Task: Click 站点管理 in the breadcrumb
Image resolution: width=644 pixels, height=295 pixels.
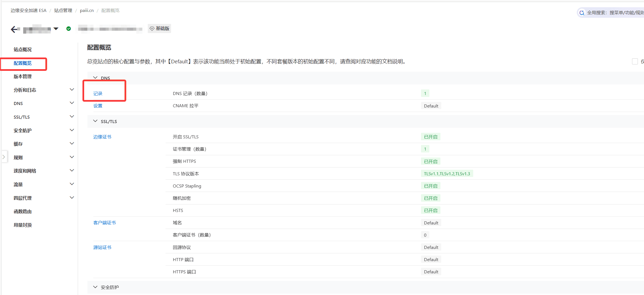Action: pyautogui.click(x=63, y=11)
